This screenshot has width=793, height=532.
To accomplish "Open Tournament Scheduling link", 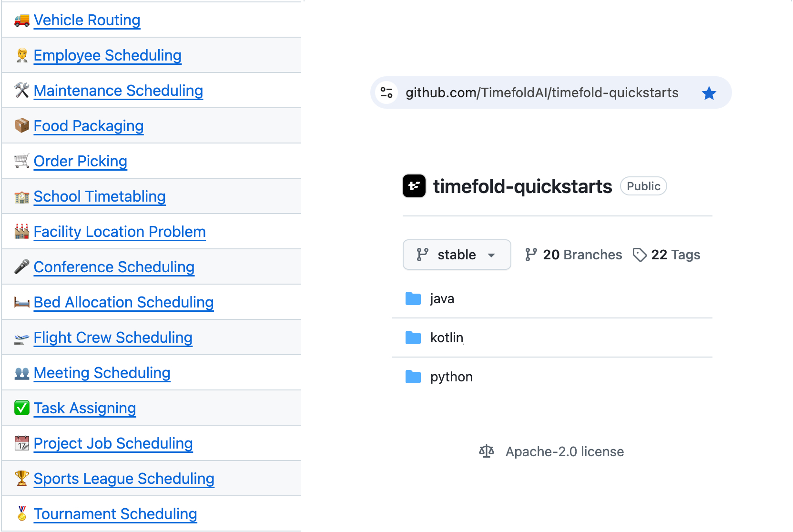I will (115, 514).
